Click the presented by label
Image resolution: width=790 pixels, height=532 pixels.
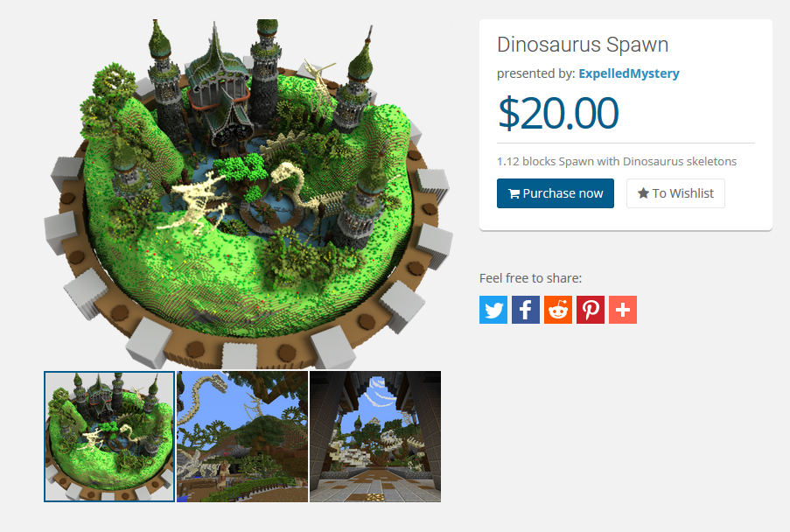(x=535, y=73)
